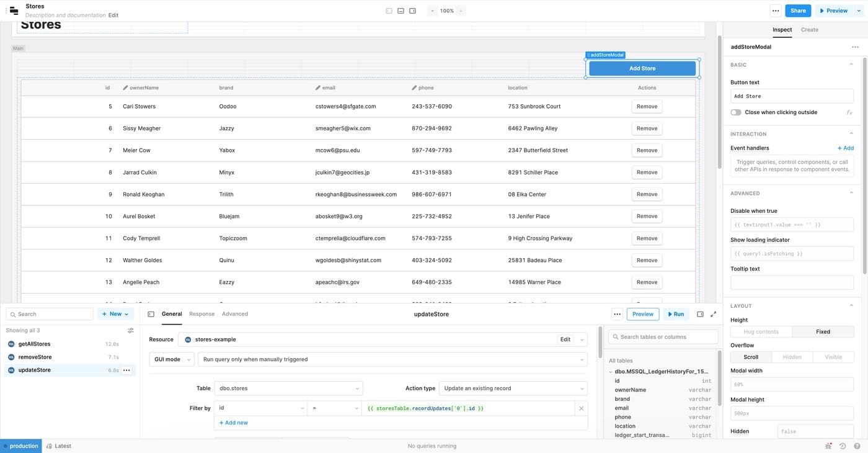Switch to the Create tab
The height and width of the screenshot is (453, 868).
pyautogui.click(x=809, y=30)
